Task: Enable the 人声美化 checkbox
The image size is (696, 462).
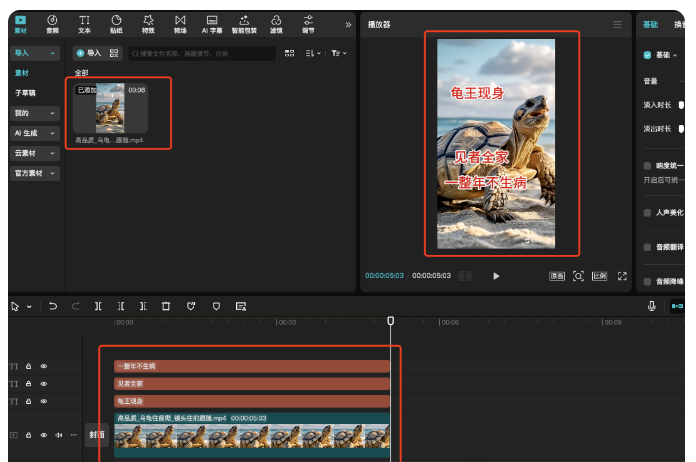Action: [647, 212]
